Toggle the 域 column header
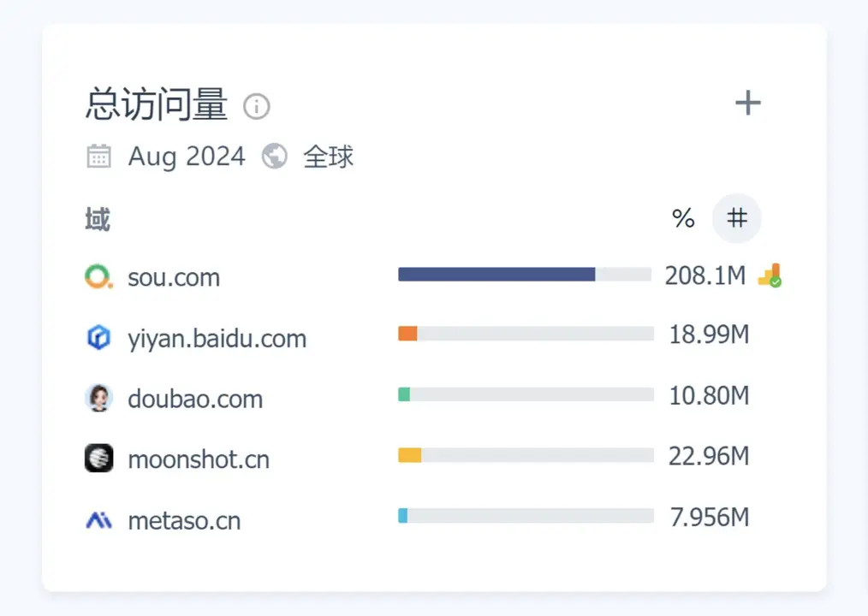This screenshot has height=616, width=868. click(x=97, y=219)
